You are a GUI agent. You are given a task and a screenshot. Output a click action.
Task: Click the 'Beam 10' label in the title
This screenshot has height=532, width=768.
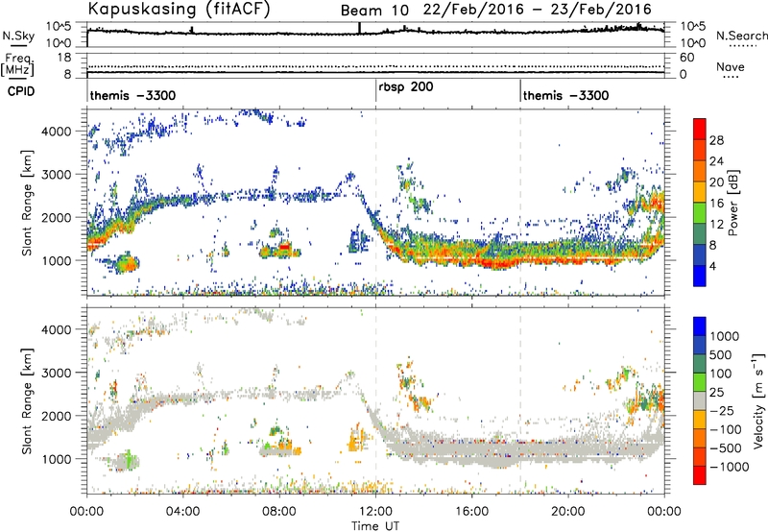(x=374, y=11)
